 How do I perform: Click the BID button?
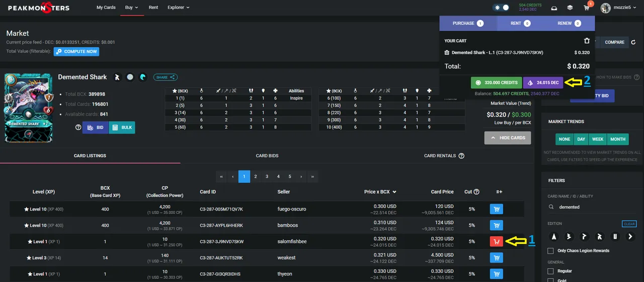[95, 128]
